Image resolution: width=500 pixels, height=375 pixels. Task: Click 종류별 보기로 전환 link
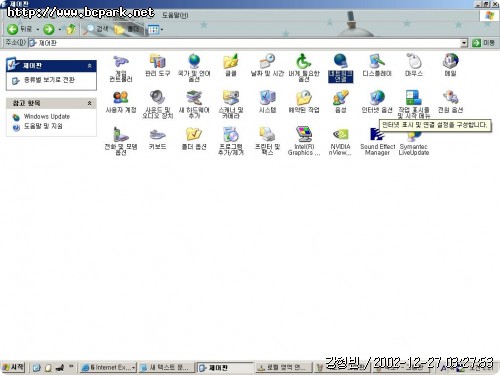pos(49,80)
